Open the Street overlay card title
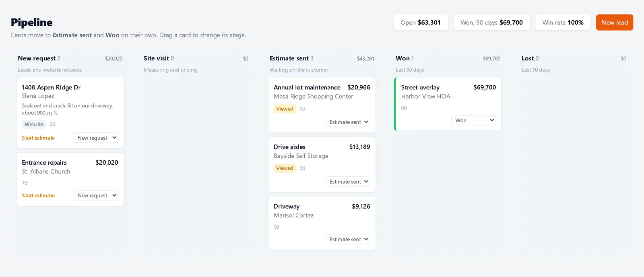This screenshot has height=277, width=644. [x=420, y=87]
